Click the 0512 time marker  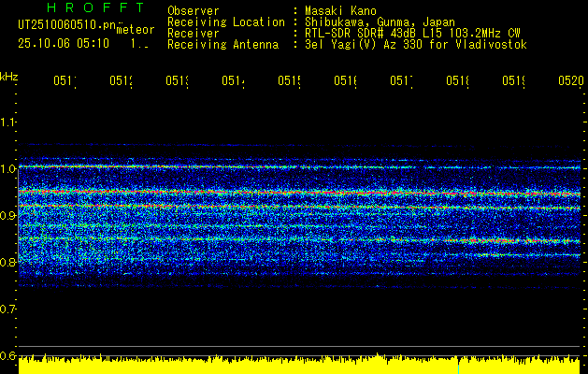pos(122,80)
